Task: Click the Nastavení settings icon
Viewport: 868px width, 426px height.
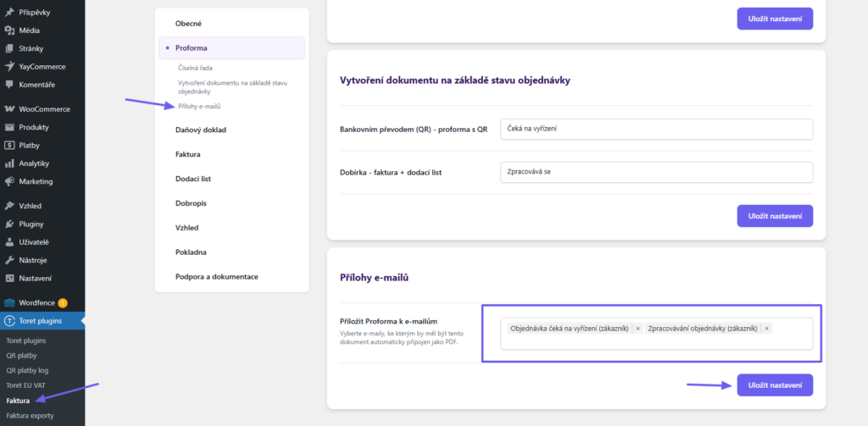Action: tap(8, 279)
